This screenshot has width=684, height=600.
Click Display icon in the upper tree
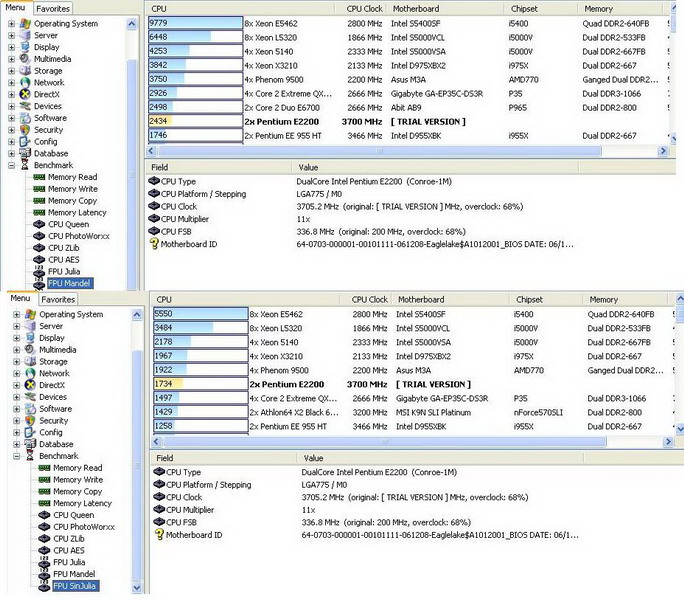25,47
